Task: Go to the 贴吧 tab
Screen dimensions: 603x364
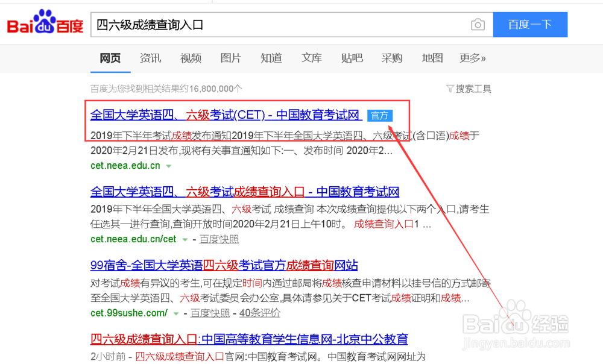Action: coord(352,58)
